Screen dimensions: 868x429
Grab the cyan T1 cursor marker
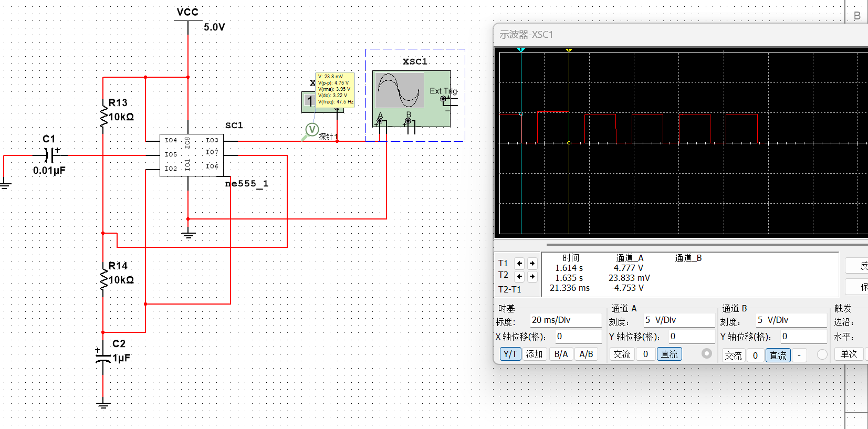[x=521, y=50]
